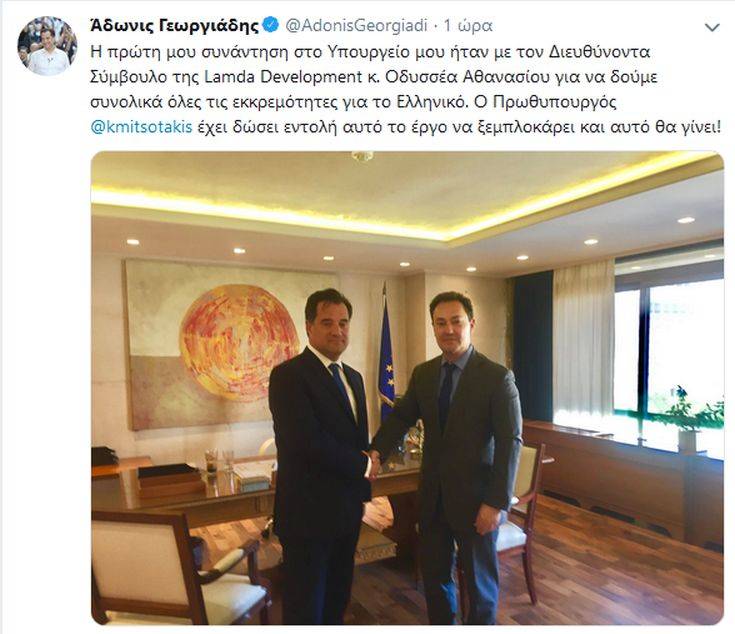735x634 pixels.
Task: Click the tweet text to expand it
Action: 405,89
